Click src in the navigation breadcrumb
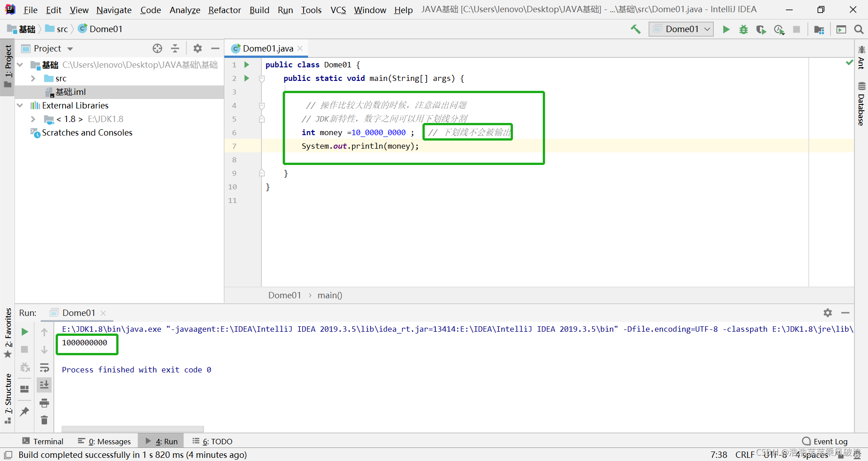868x461 pixels. click(x=57, y=29)
